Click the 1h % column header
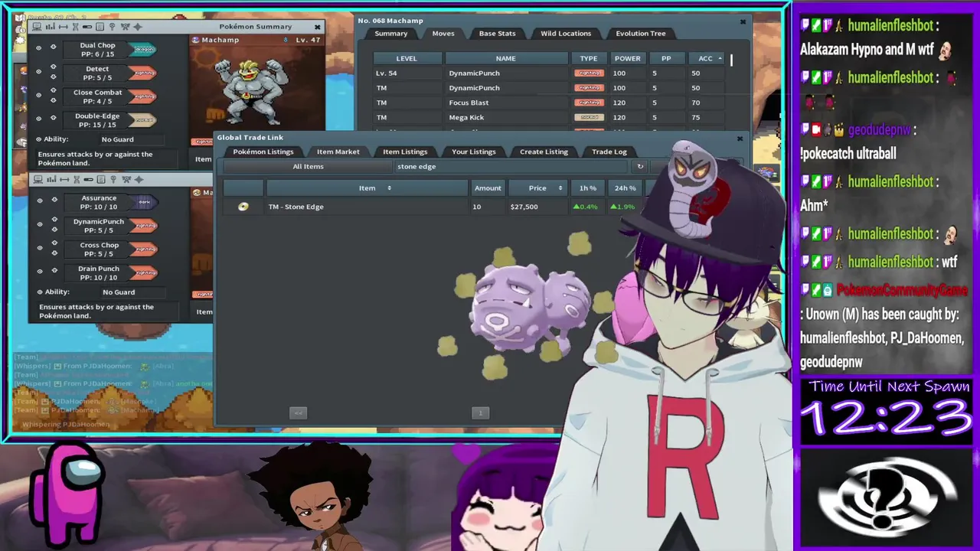Image resolution: width=980 pixels, height=551 pixels. pos(587,188)
